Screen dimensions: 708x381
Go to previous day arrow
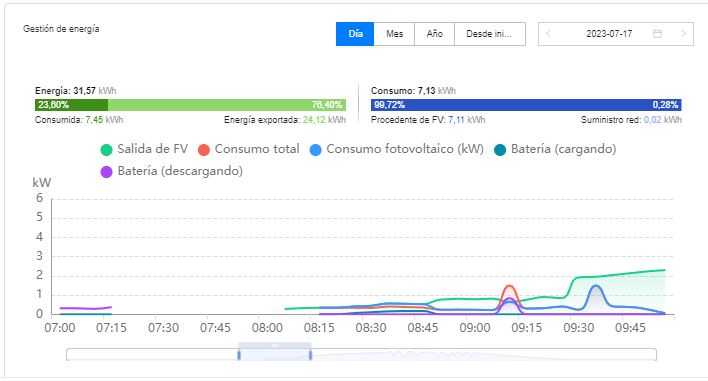(x=548, y=34)
